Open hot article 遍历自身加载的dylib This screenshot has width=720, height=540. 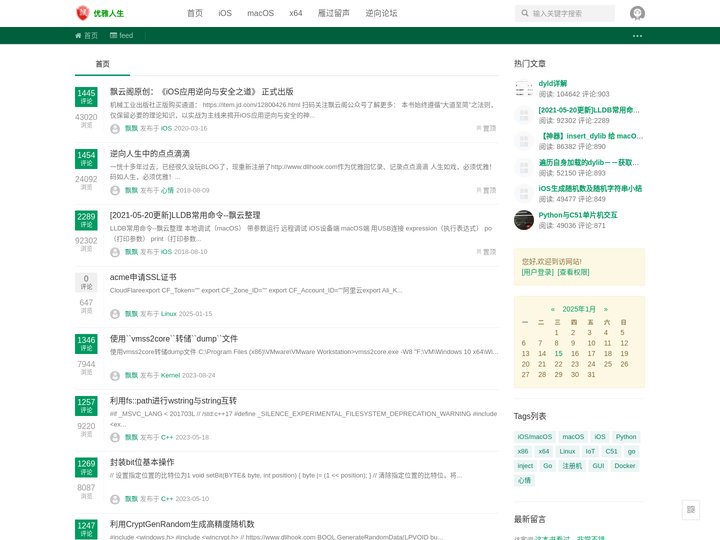click(589, 163)
